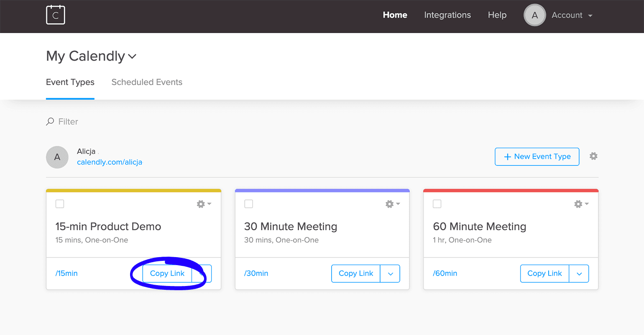Expand the Account dropdown
Screen dimensions: 644x335
coord(572,15)
